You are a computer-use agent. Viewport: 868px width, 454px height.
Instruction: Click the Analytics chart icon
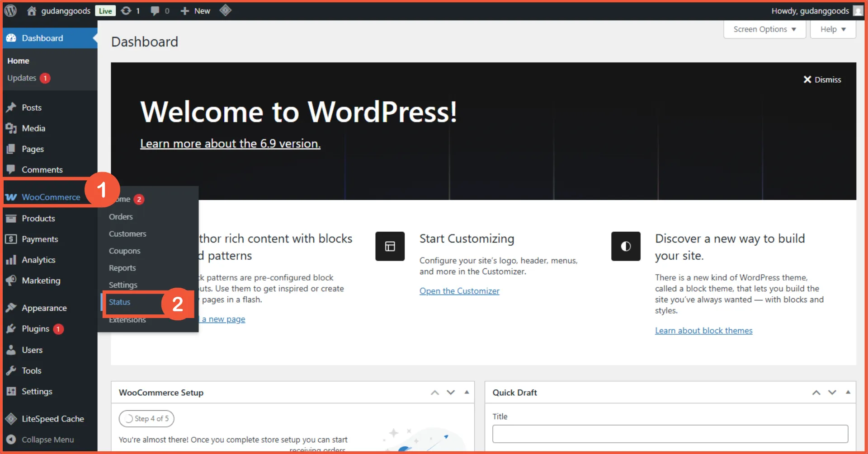(x=12, y=260)
